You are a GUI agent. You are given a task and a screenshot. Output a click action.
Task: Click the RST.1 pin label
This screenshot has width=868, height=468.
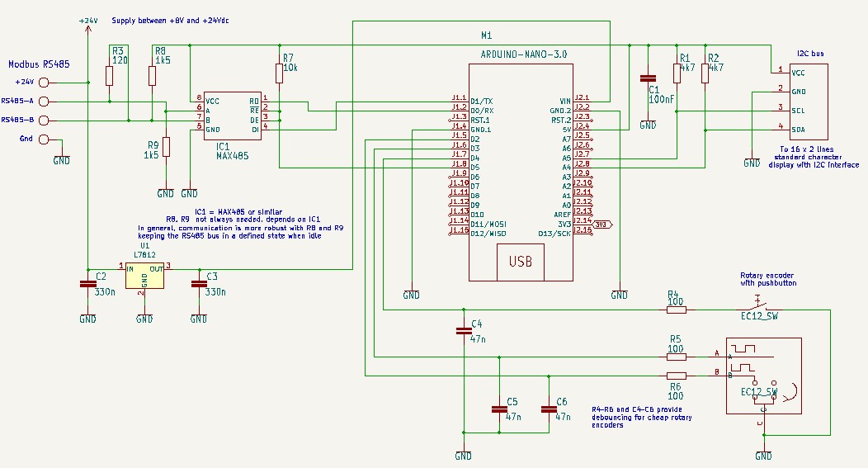[x=480, y=121]
